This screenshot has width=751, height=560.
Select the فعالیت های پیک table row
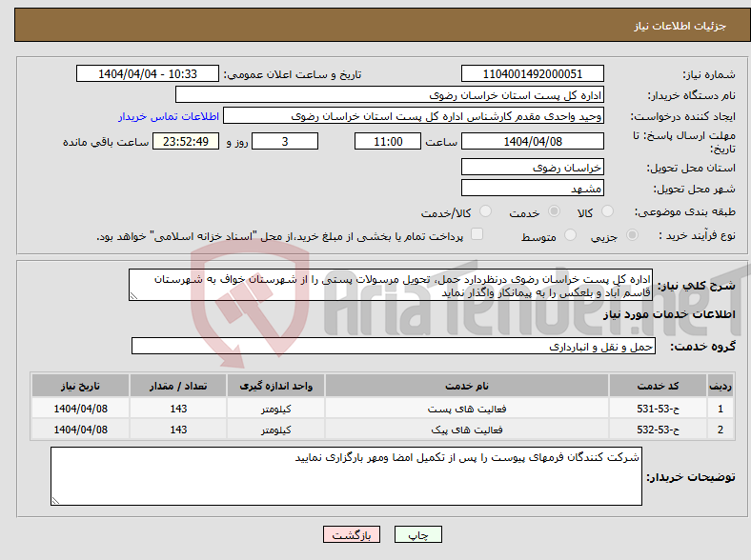point(382,430)
